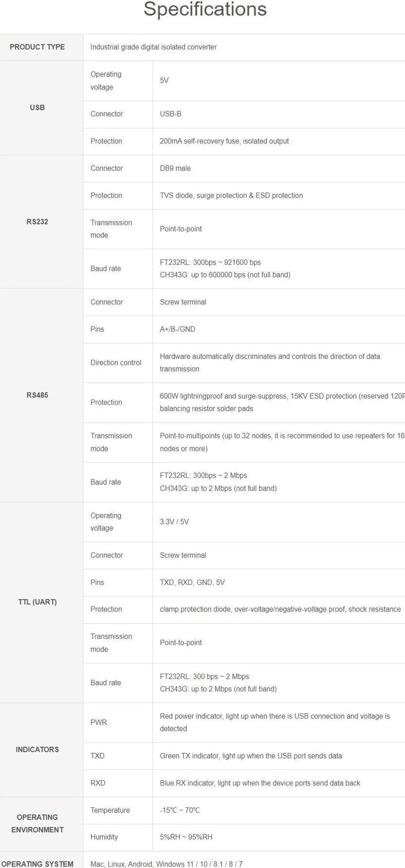Select the DB9 male connector value
405x868 pixels.
tap(175, 168)
